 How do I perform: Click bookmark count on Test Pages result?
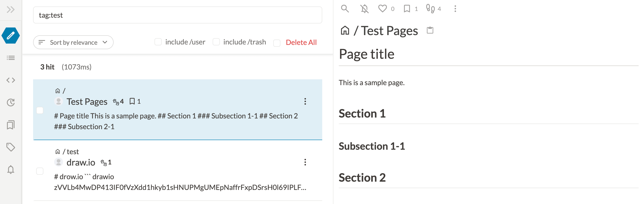coord(135,101)
